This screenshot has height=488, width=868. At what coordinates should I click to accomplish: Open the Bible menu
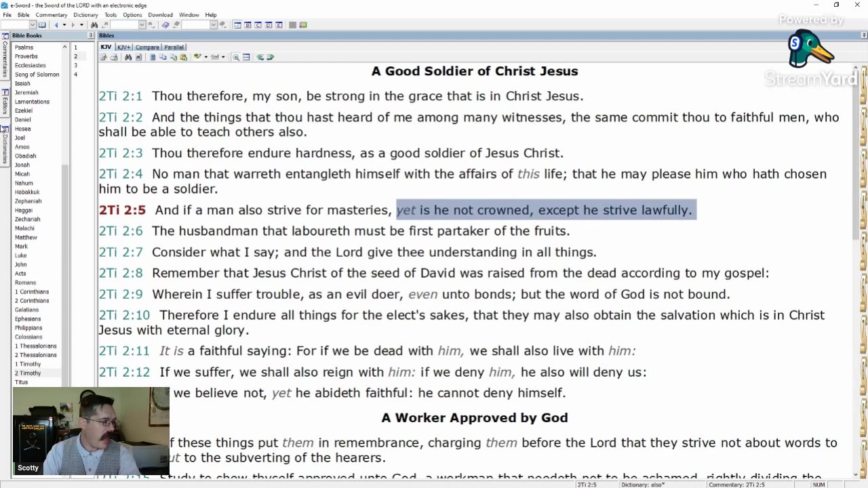coord(23,15)
